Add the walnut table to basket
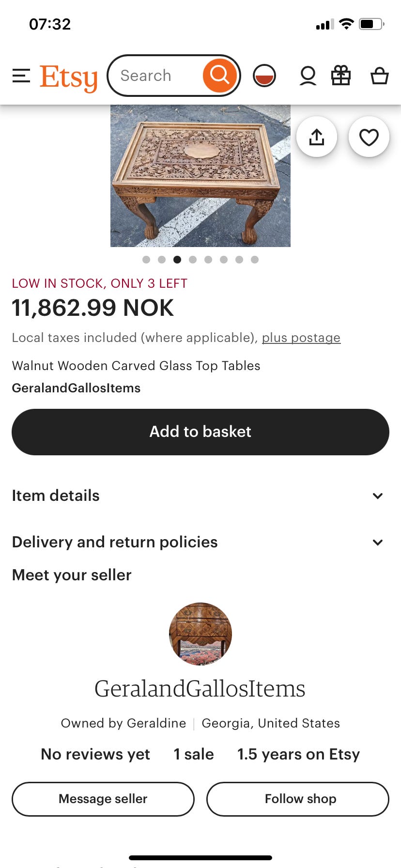This screenshot has width=401, height=868. coord(200,432)
